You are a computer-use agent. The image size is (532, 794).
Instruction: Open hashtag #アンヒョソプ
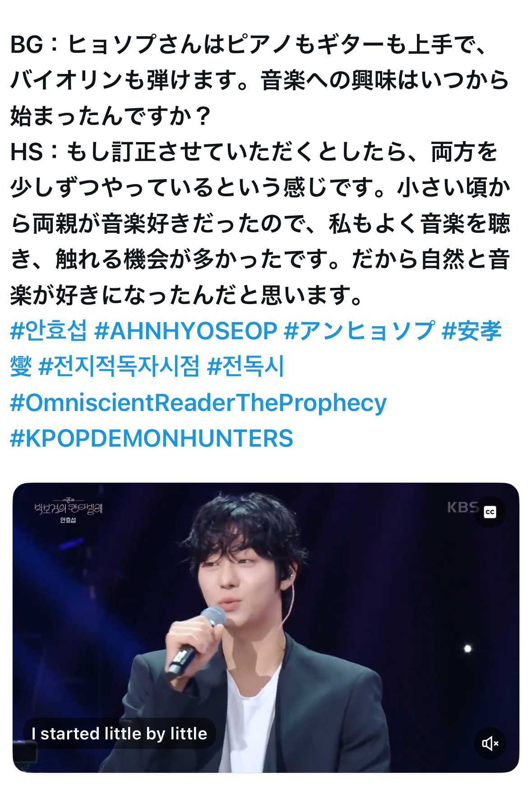(x=360, y=331)
